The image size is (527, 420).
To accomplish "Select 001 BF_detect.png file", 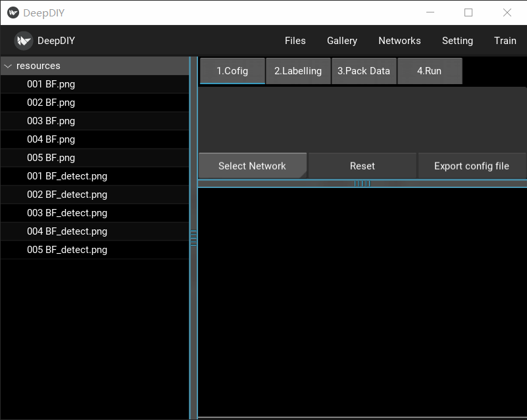I will [95, 177].
